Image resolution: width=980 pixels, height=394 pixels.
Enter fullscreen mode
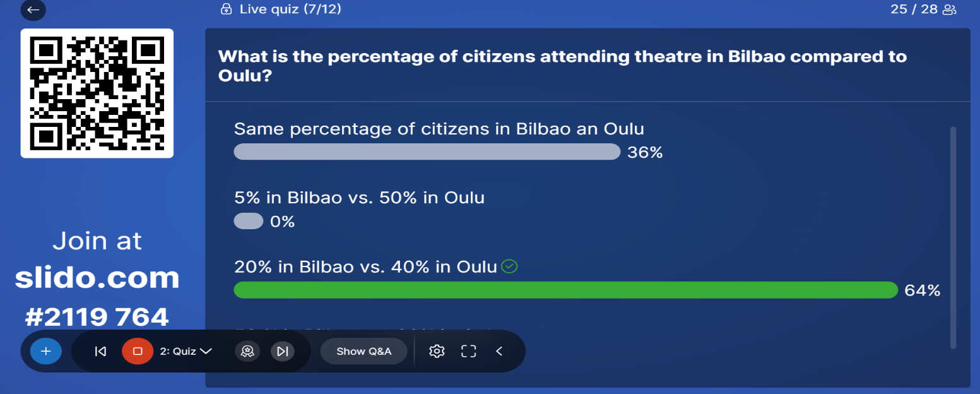click(468, 351)
